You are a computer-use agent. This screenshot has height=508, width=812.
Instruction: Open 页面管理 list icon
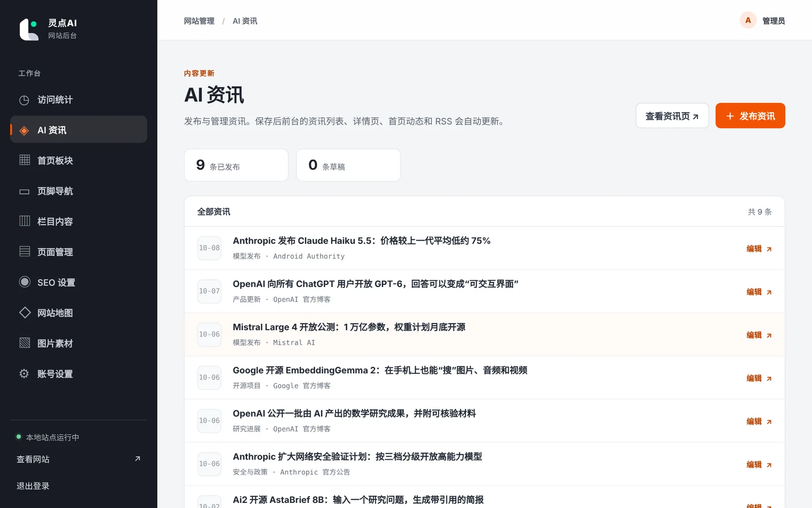tap(24, 251)
